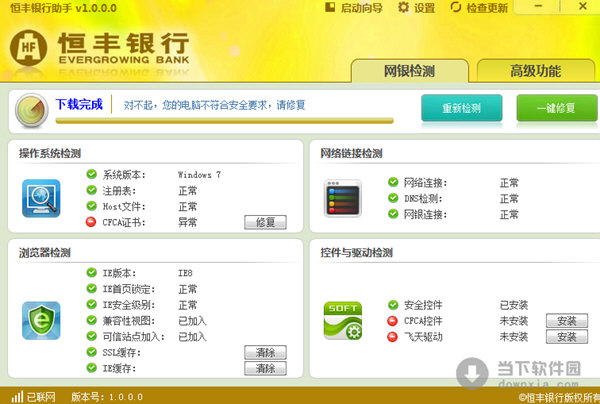
Task: Click 未安装 status for 飞天驱动
Action: coord(514,337)
